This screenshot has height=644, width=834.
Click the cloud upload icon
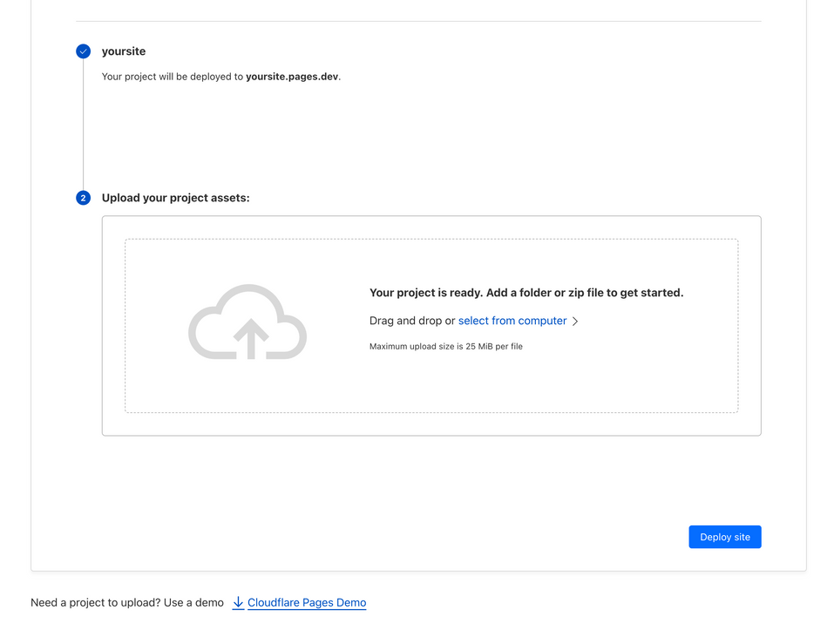point(247,322)
